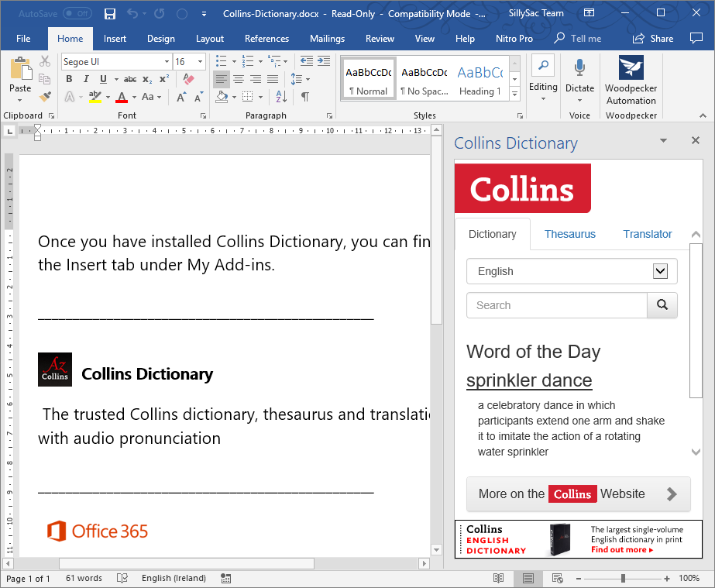Open the font size dropdown

click(x=201, y=62)
